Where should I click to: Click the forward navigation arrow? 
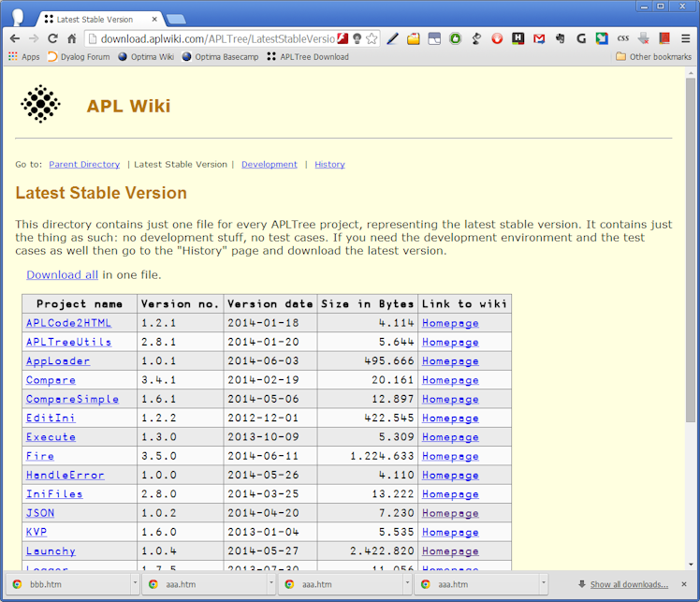34,38
